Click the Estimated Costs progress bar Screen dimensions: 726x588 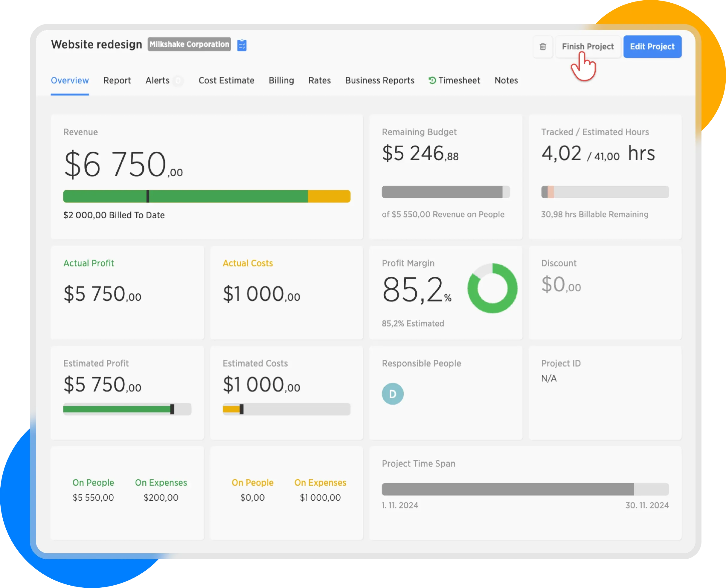click(286, 409)
